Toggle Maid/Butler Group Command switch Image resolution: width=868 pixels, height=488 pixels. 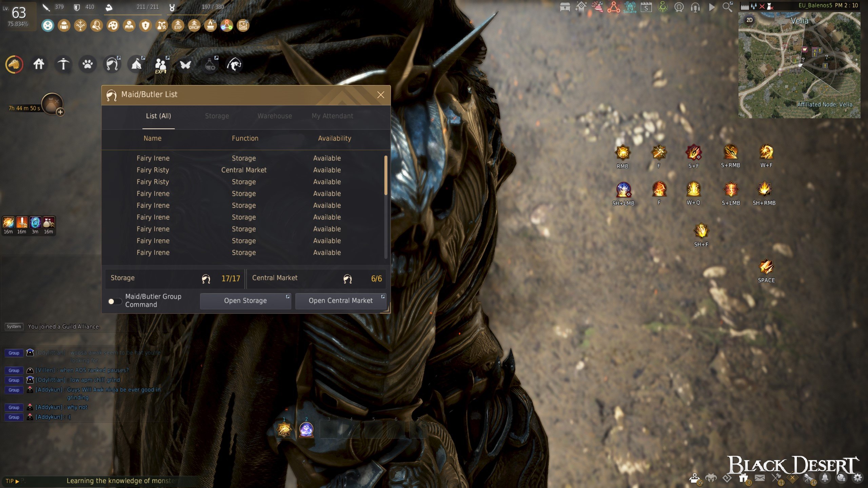(x=115, y=301)
